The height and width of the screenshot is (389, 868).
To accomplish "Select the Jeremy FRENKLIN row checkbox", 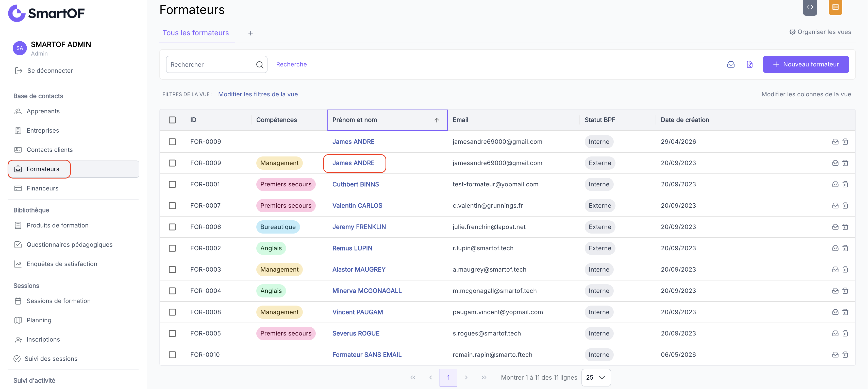I will tap(172, 227).
